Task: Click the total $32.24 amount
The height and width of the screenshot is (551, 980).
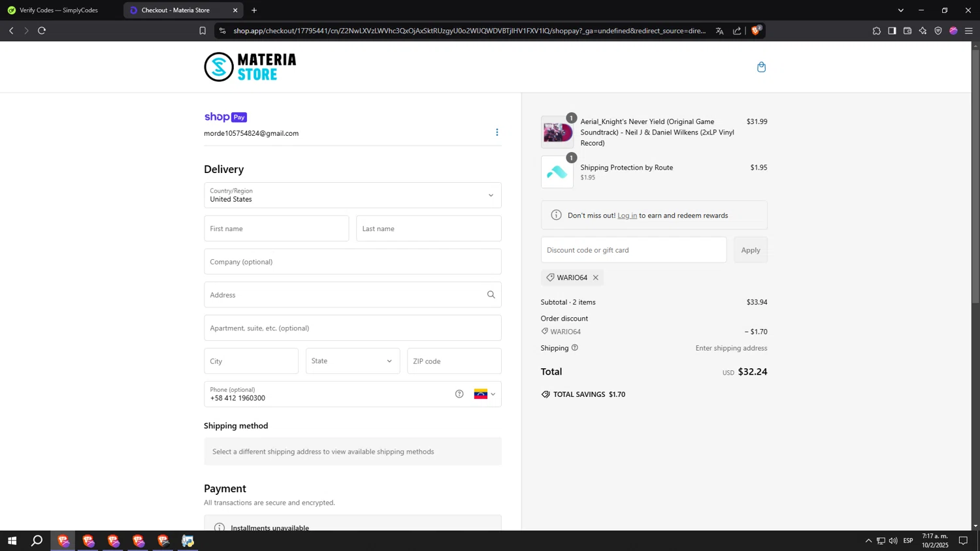Action: coord(753,371)
